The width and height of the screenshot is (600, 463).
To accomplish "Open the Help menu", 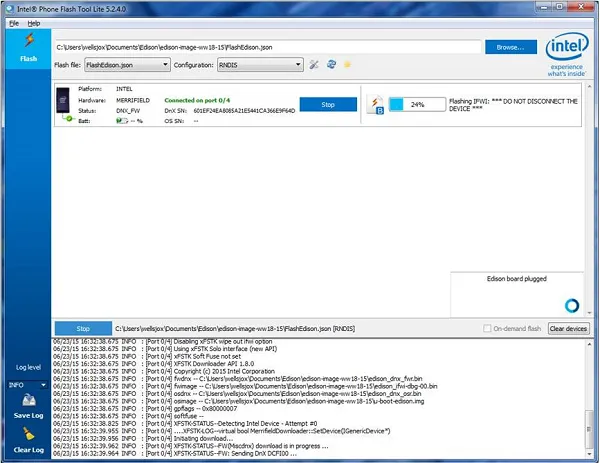I will 34,22.
